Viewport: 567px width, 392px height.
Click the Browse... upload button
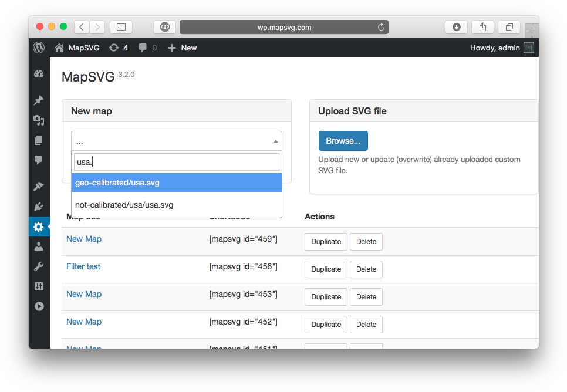tap(343, 141)
